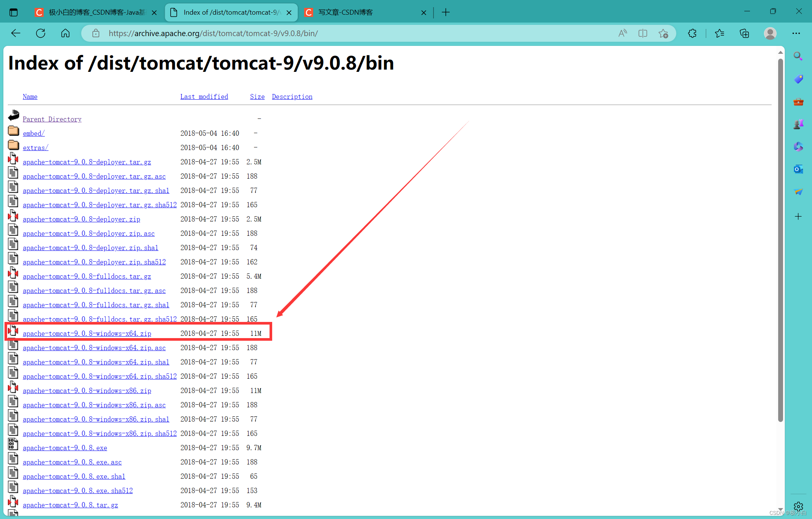Open the sidebar Drop paper plane icon
The height and width of the screenshot is (519, 812).
coord(798,192)
